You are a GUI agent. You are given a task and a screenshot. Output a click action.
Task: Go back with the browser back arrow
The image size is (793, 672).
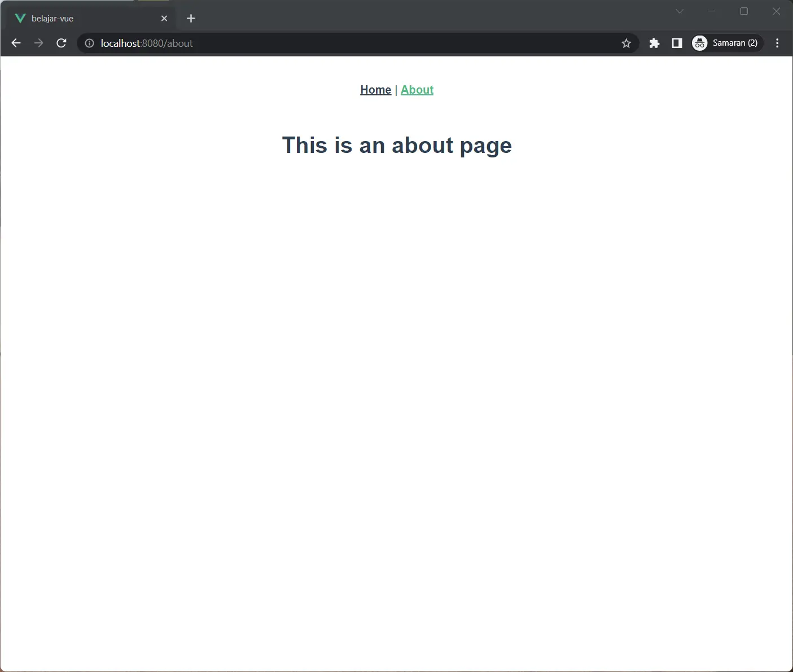click(x=16, y=43)
